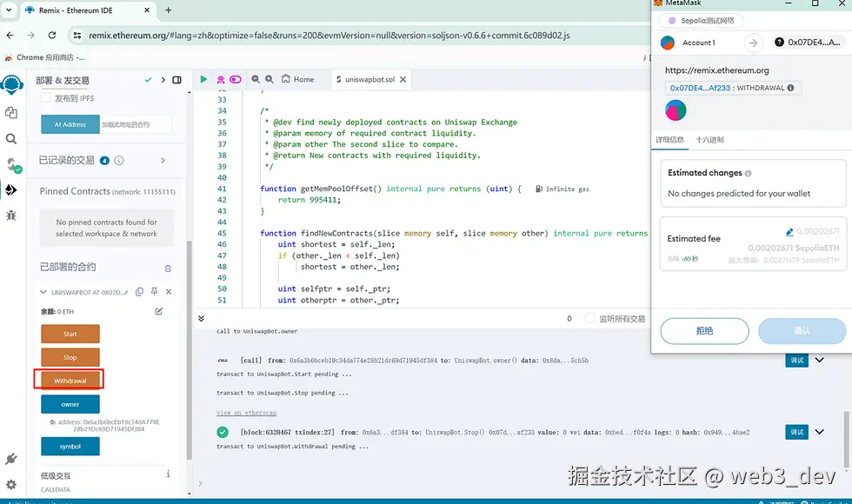
Task: Expand the deploy panel arrow next to checkmark
Action: [x=163, y=80]
